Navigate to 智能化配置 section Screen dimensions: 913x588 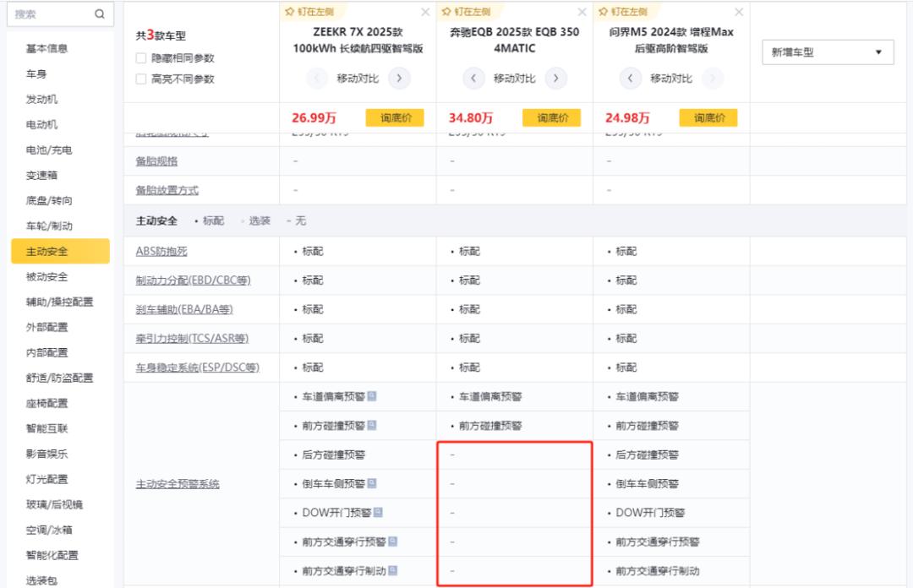coord(52,555)
